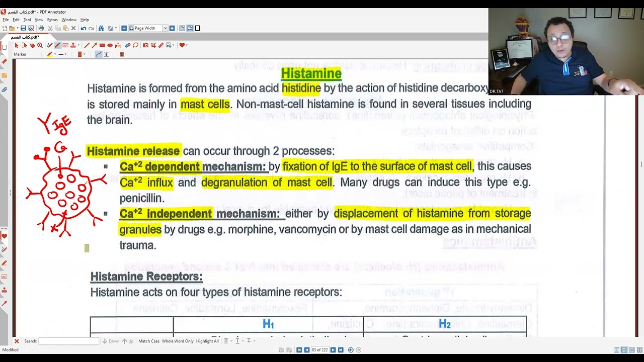Open the File menu
Image resolution: width=644 pixels, height=362 pixels.
pyautogui.click(x=6, y=20)
